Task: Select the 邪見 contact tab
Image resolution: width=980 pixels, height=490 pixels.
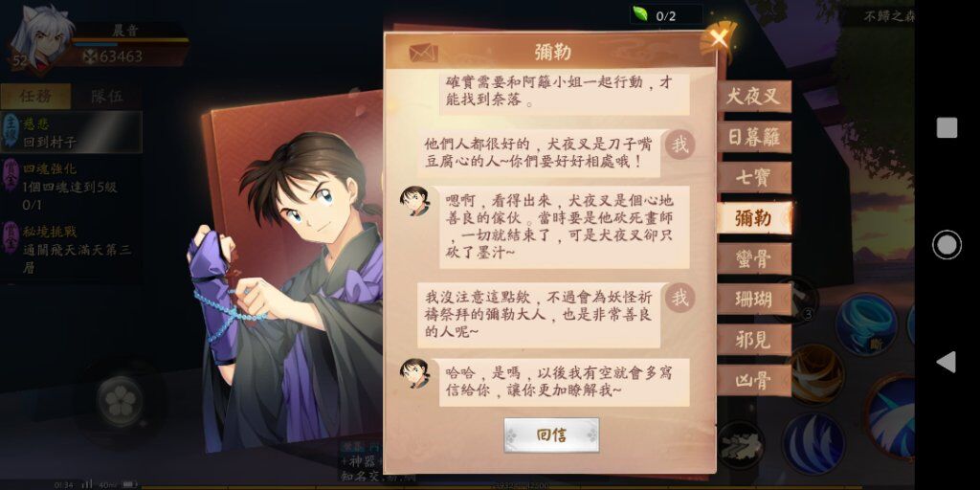Action: coord(754,341)
